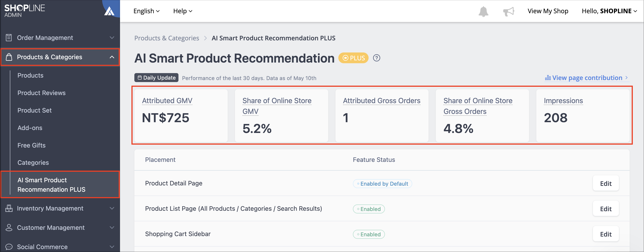
Task: Click Products & Categories breadcrumb link
Action: [x=167, y=38]
